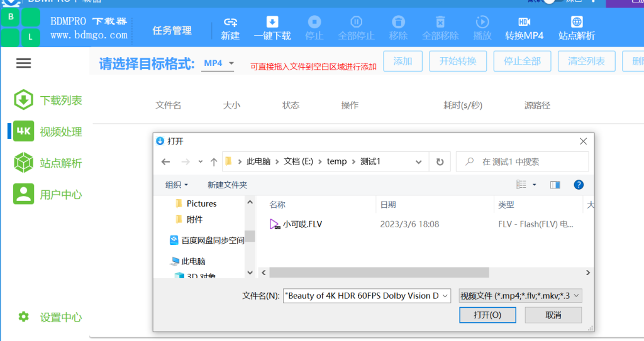Click the horizontal scrollbar in file list
This screenshot has width=644, height=341.
point(379,273)
